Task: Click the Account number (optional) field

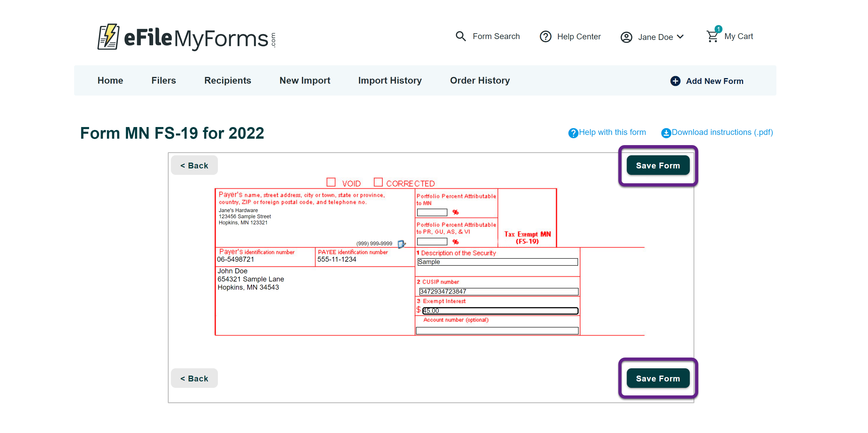Action: coord(498,331)
